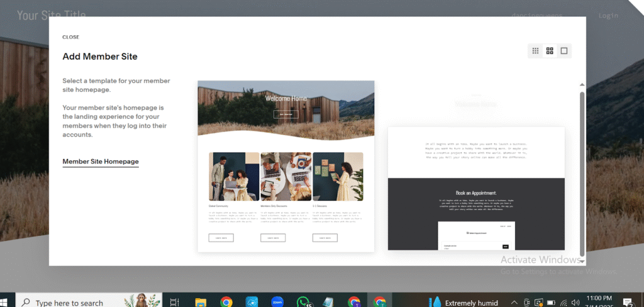Open the notification center icon

coord(628,303)
